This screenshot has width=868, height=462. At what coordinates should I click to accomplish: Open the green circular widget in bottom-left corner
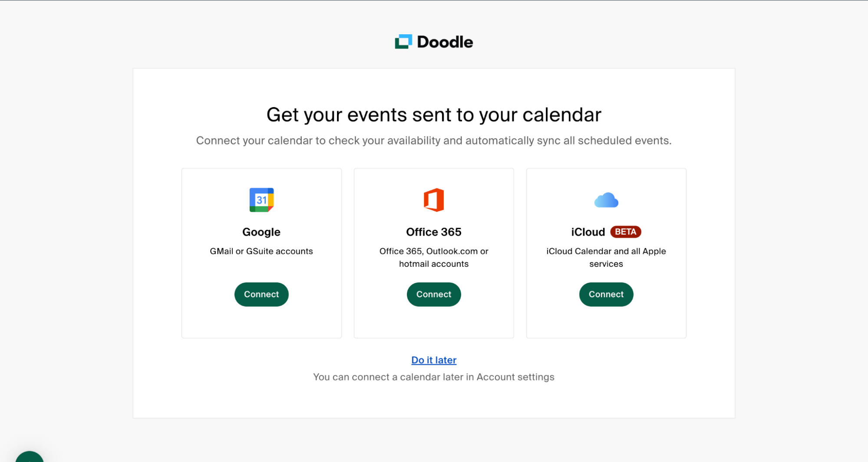point(30,456)
